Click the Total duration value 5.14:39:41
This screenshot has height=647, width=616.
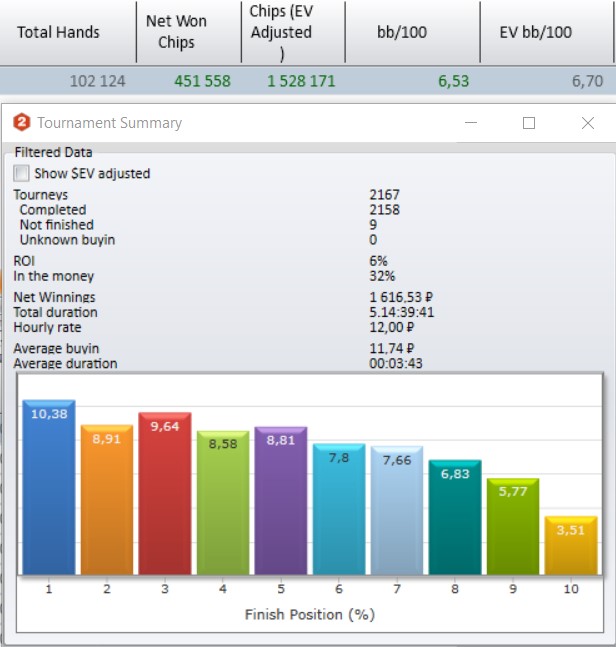click(x=401, y=312)
